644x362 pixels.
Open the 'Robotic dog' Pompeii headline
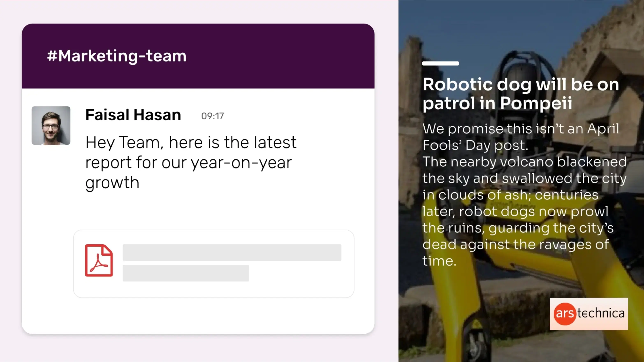521,94
